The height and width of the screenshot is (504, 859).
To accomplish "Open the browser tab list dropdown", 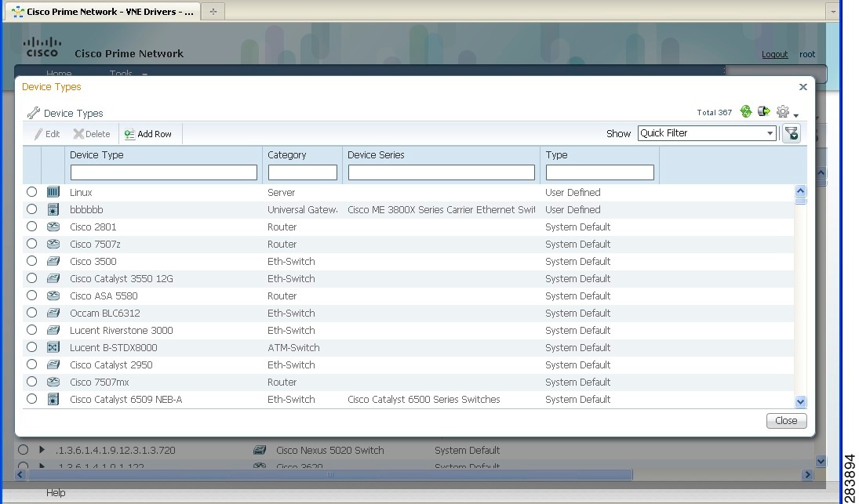I will point(833,11).
